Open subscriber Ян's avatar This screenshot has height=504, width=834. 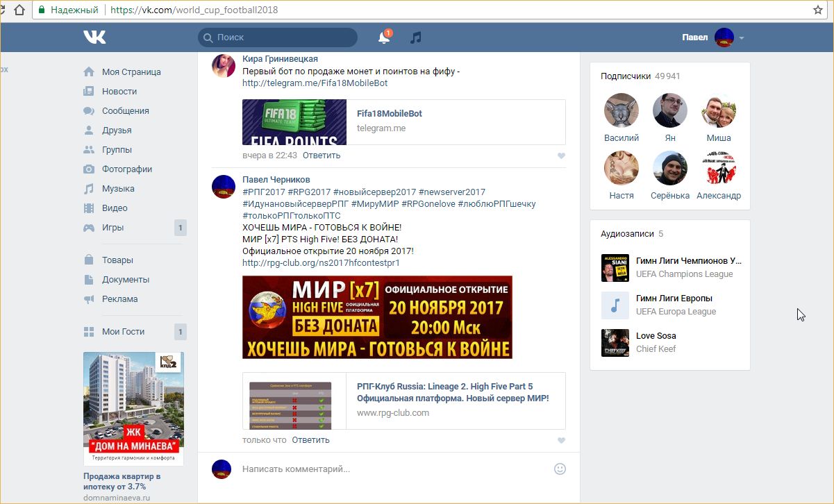tap(670, 110)
